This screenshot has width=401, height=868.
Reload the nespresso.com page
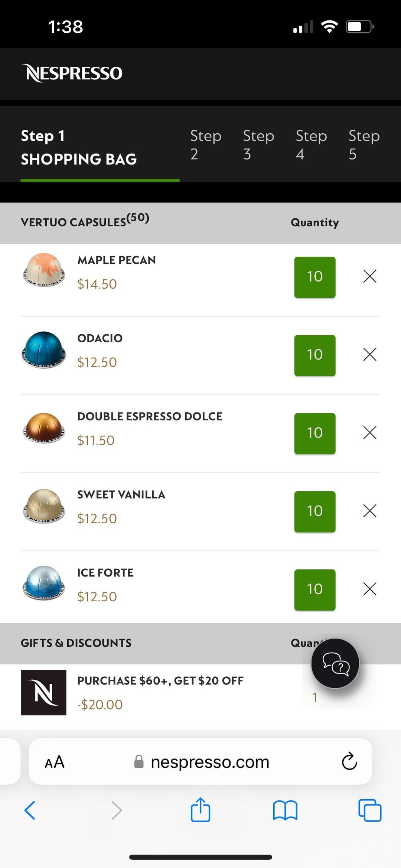coord(349,761)
